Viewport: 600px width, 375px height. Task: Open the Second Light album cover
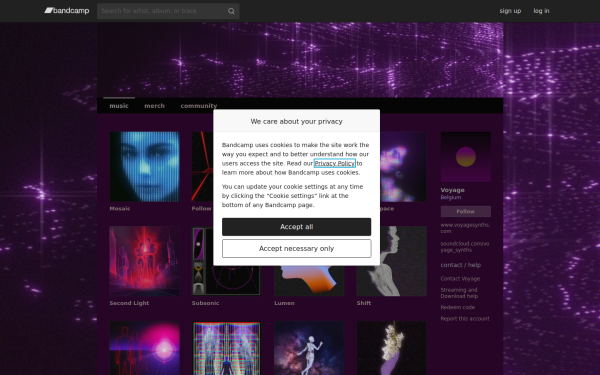tap(144, 261)
